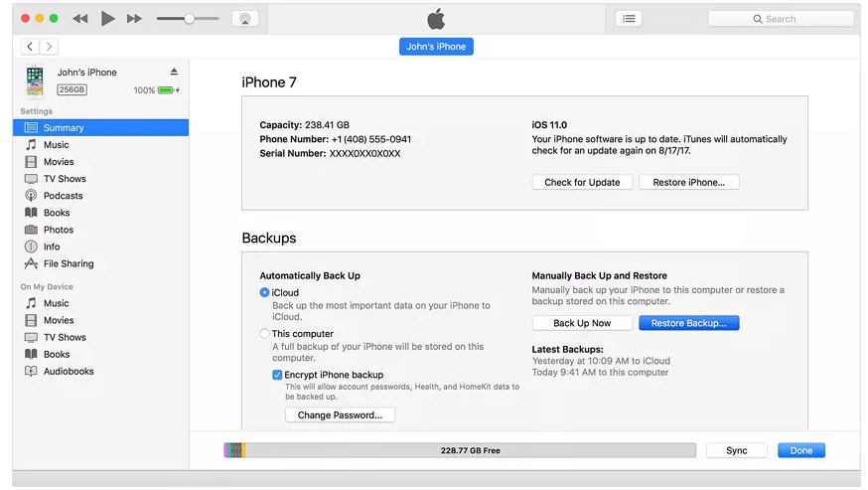
Task: Click the Restore Backup... button
Action: [x=688, y=323]
